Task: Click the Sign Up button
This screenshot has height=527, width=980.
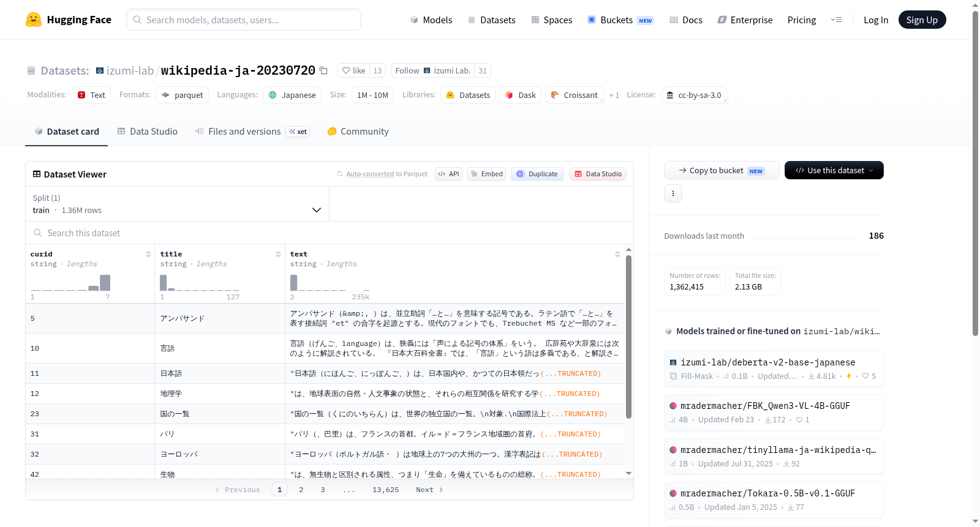Action: point(922,20)
